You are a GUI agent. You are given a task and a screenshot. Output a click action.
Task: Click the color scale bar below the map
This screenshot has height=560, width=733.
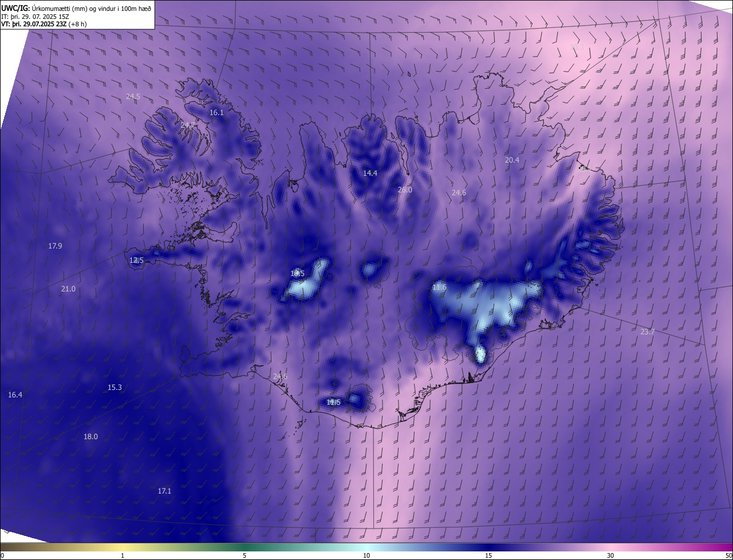tap(366, 547)
